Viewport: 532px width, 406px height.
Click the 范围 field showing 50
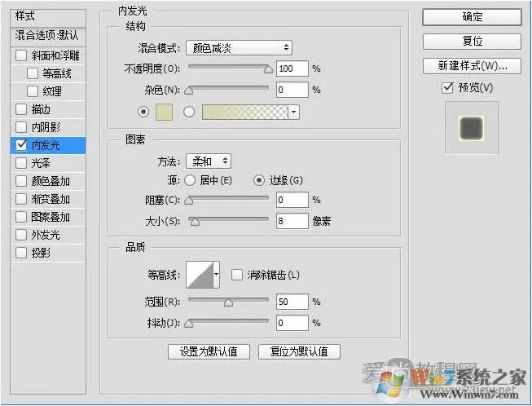coord(292,302)
